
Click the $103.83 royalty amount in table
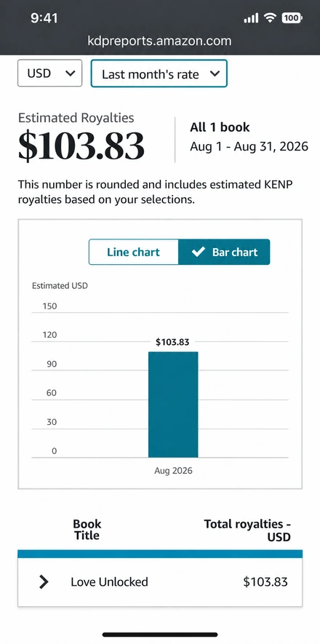click(265, 581)
